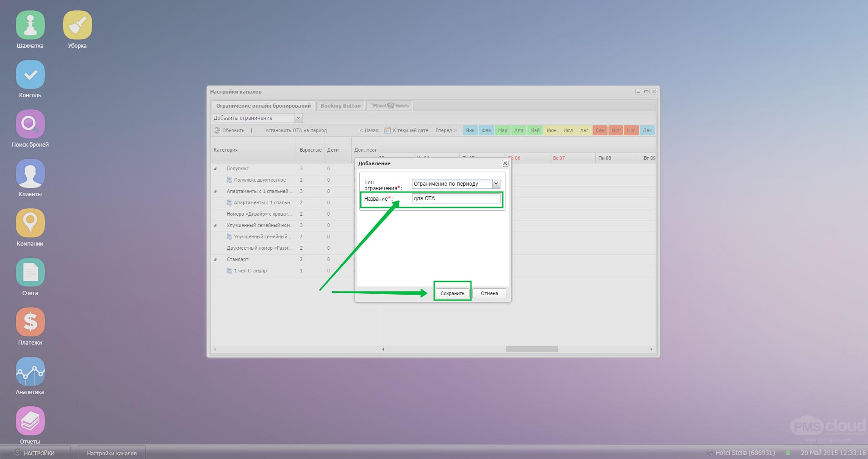Click Сохранить button
The width and height of the screenshot is (868, 459).
[452, 293]
